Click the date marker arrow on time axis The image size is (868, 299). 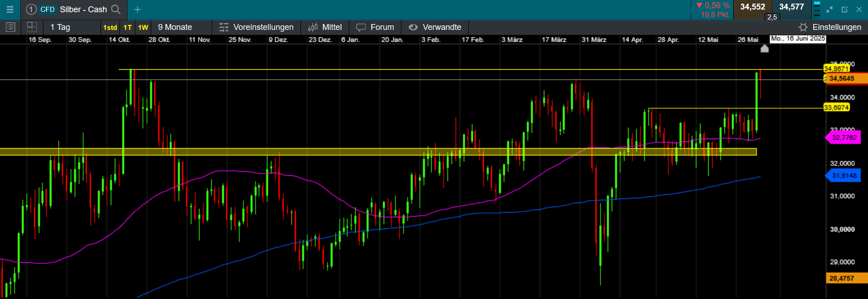point(764,48)
